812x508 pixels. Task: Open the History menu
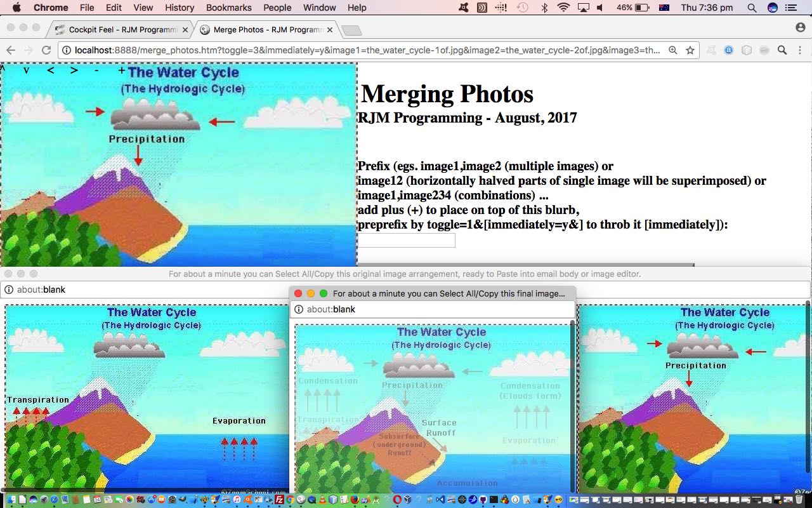180,8
